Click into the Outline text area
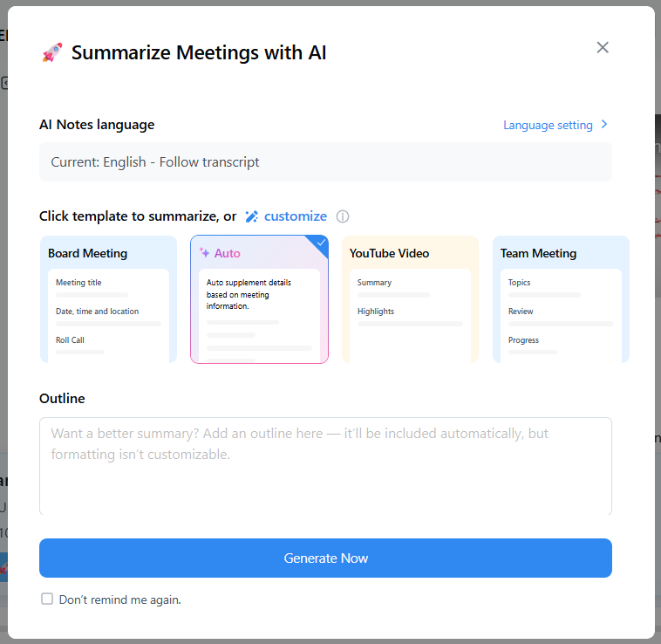Image resolution: width=661 pixels, height=644 pixels. 325,466
